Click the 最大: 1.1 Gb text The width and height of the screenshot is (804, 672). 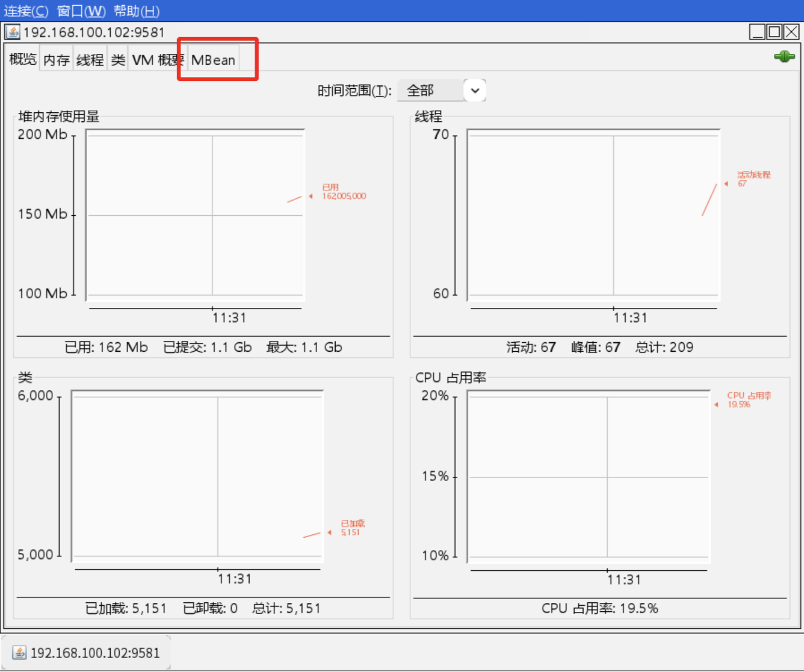[x=304, y=347]
